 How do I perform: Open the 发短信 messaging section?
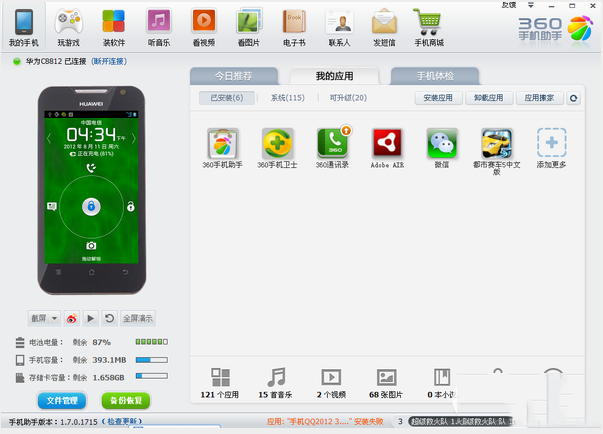(384, 28)
